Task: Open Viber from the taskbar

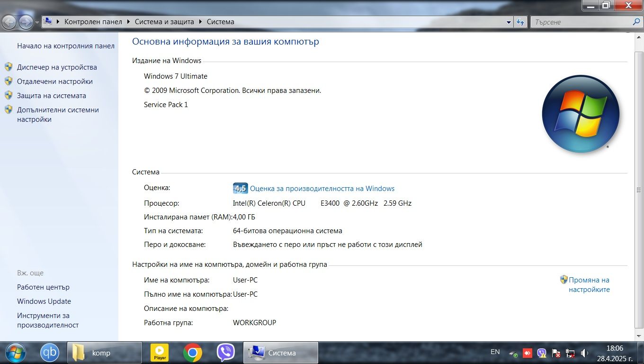Action: (x=226, y=353)
